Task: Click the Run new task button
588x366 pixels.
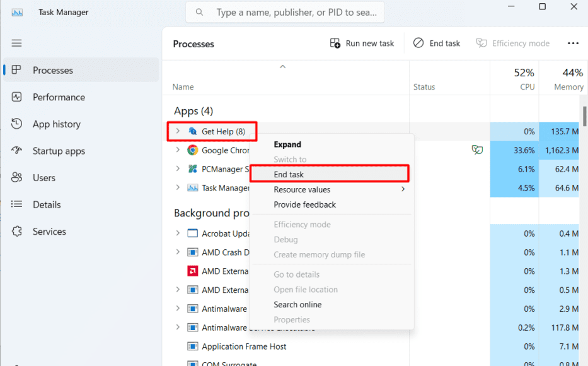Action: [362, 43]
